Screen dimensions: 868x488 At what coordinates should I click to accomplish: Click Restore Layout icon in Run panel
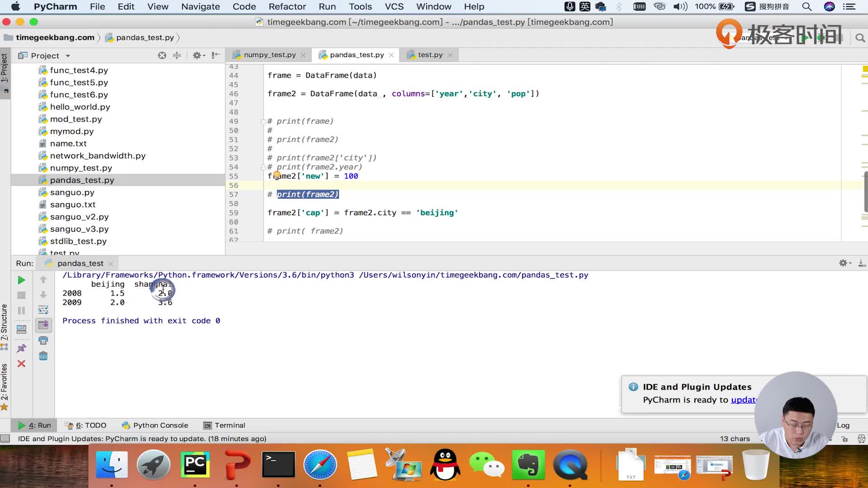pyautogui.click(x=21, y=329)
